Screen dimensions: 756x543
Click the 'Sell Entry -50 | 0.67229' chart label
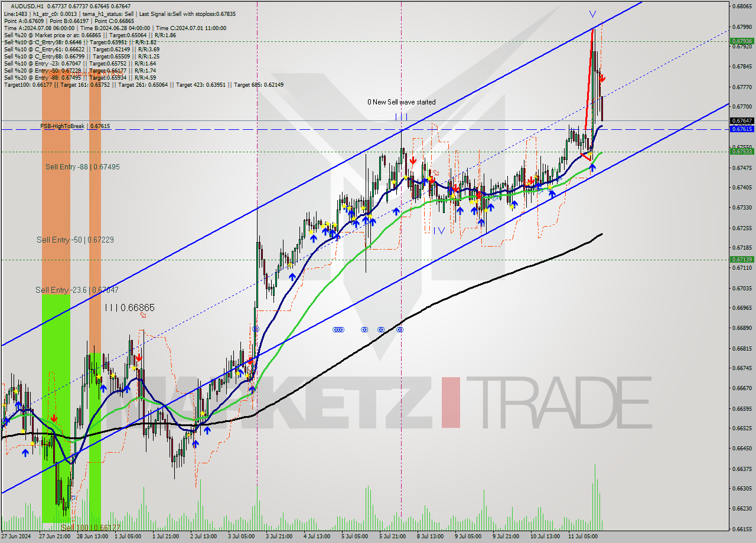75,240
